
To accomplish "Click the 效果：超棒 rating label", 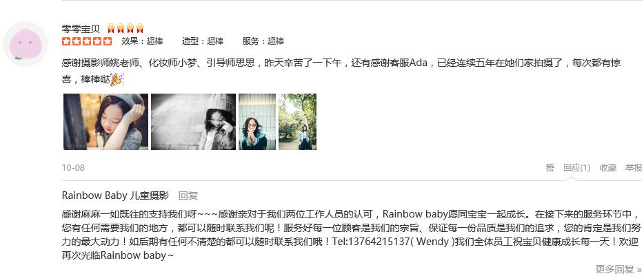I will coord(142,41).
